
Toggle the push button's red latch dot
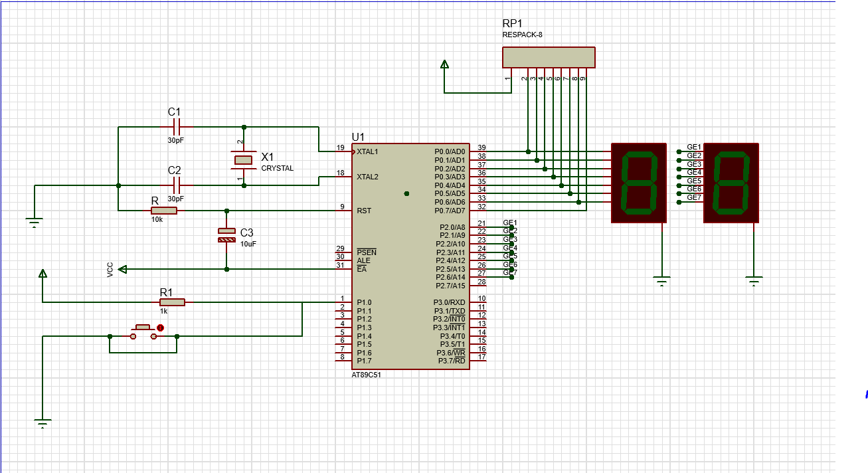(x=160, y=327)
